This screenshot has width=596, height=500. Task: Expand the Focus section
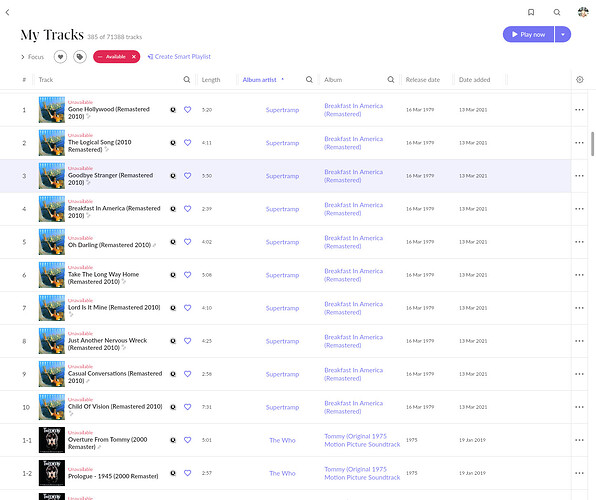point(33,57)
